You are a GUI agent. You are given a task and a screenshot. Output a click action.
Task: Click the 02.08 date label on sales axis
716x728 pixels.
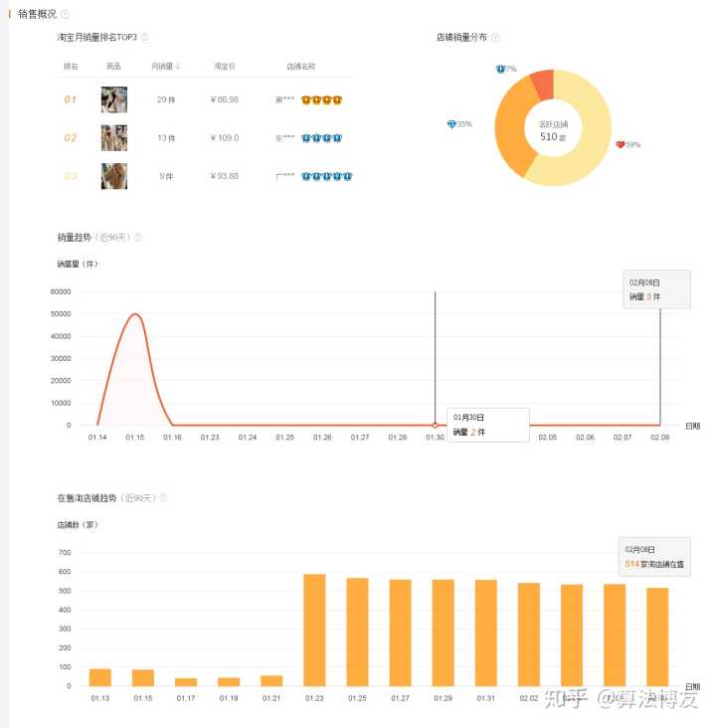(x=660, y=438)
